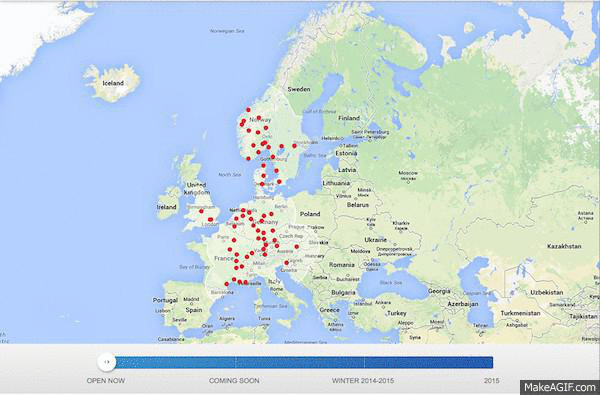Click the Spain country label
The height and width of the screenshot is (395, 600).
coord(194,310)
